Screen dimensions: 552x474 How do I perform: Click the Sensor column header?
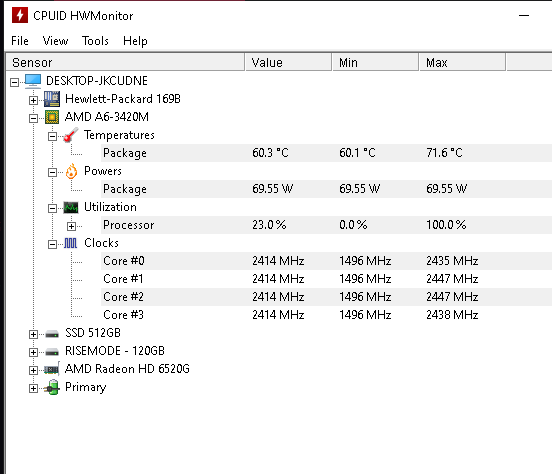click(125, 62)
